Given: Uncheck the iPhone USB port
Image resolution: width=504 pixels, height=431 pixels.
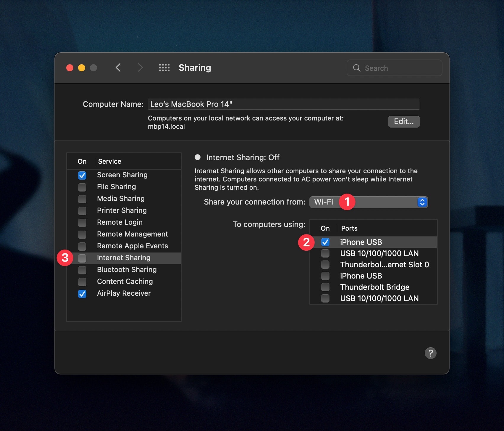Looking at the screenshot, I should tap(325, 242).
